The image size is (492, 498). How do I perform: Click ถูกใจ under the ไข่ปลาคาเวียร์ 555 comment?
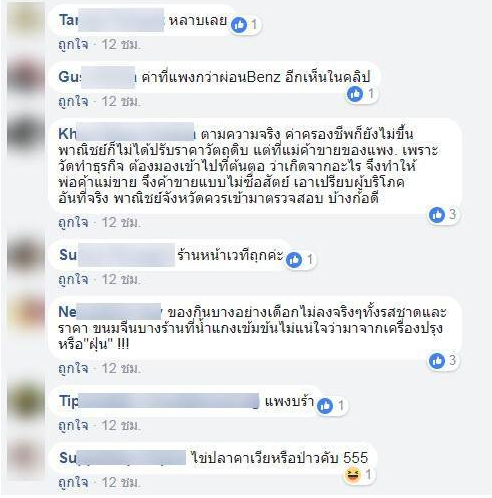[x=73, y=483]
